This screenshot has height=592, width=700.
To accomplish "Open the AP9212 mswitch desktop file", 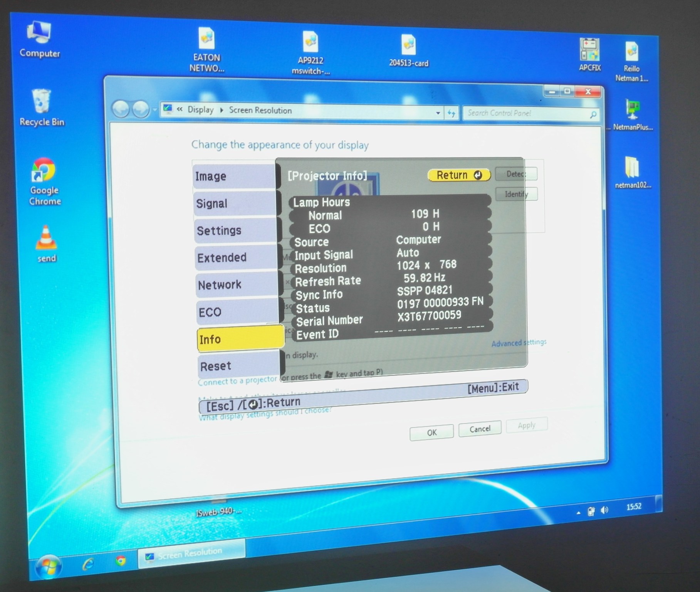I will [x=311, y=53].
